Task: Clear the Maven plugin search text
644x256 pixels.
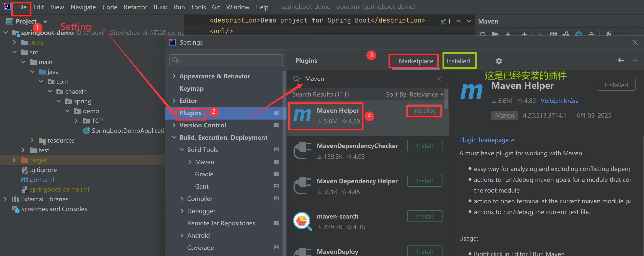Action: tap(439, 79)
